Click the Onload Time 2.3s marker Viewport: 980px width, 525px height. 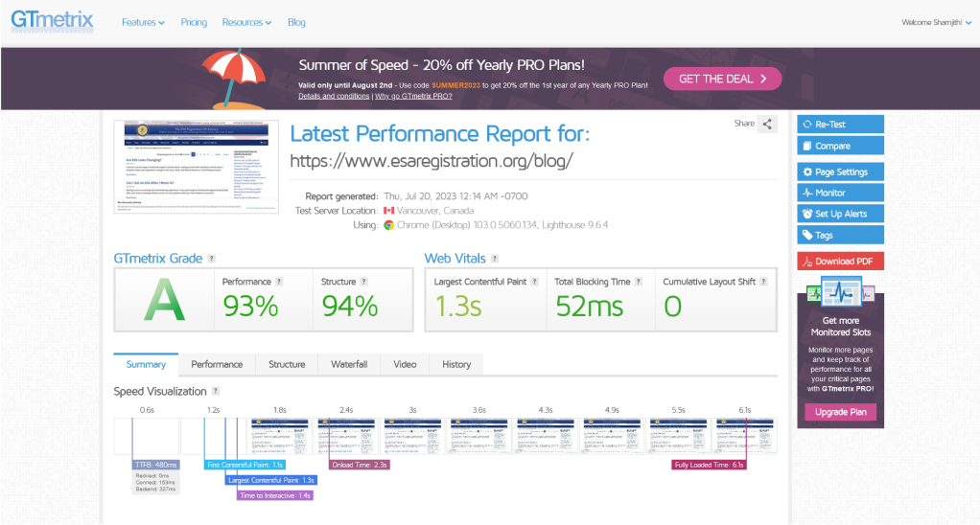point(360,465)
